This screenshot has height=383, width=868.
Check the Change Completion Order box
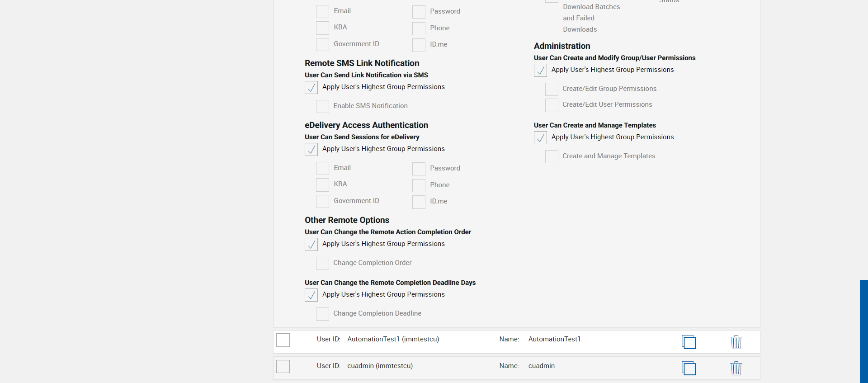pos(322,263)
